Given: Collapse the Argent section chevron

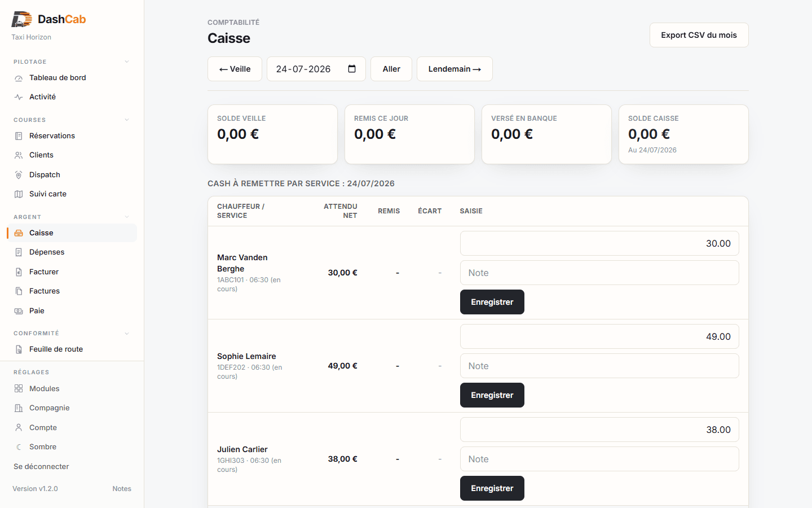Looking at the screenshot, I should click(127, 217).
